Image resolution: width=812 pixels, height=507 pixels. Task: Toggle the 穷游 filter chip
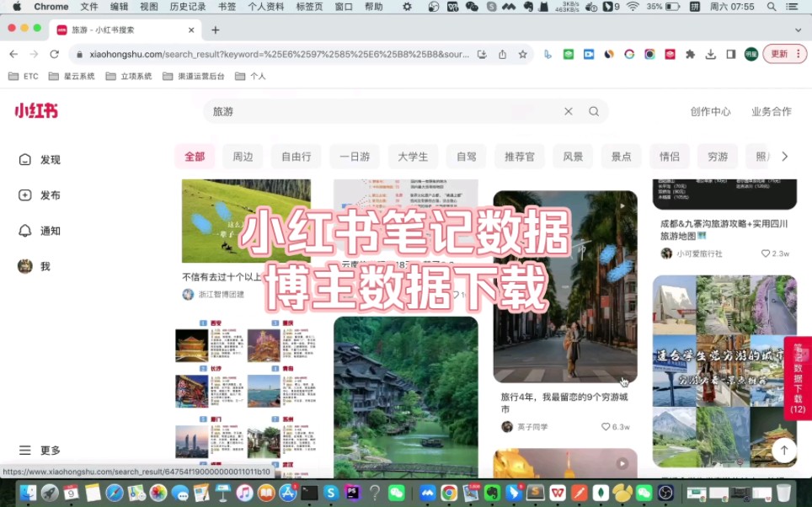(717, 156)
